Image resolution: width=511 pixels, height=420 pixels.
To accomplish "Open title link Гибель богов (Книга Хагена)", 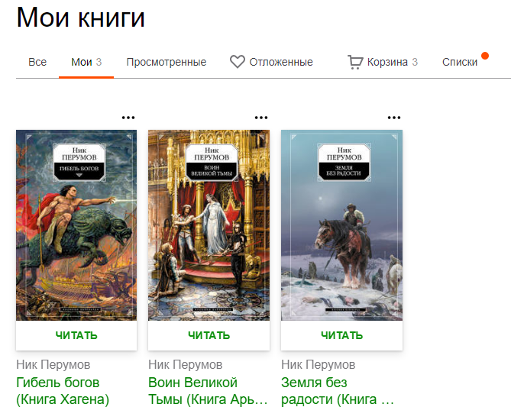I will pos(63,391).
